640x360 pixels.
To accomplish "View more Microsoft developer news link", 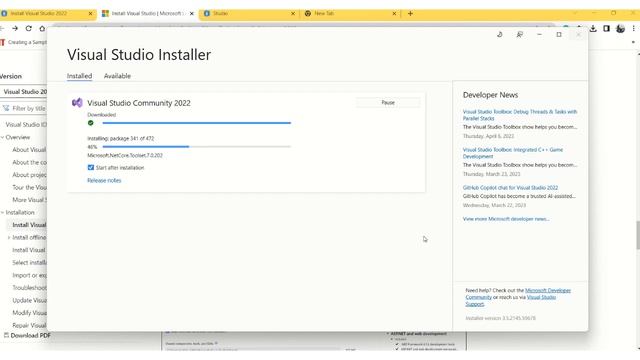I will point(506,219).
